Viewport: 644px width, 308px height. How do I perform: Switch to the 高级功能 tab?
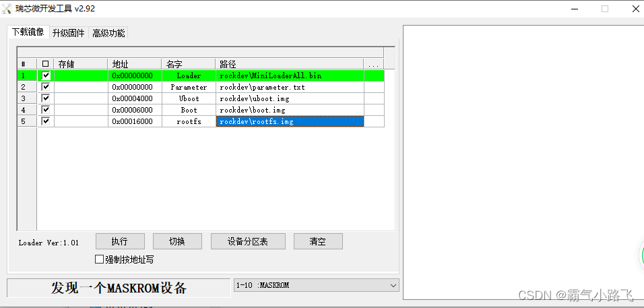coord(108,33)
